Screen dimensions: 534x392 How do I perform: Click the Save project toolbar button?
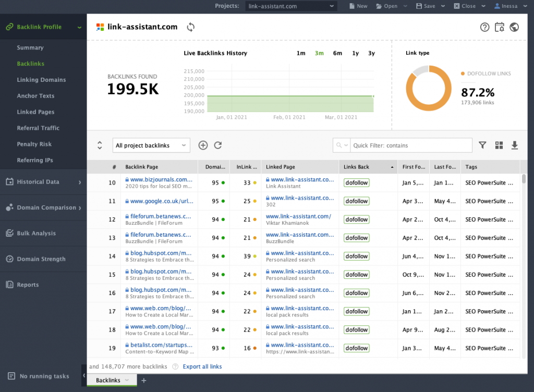(x=426, y=6)
